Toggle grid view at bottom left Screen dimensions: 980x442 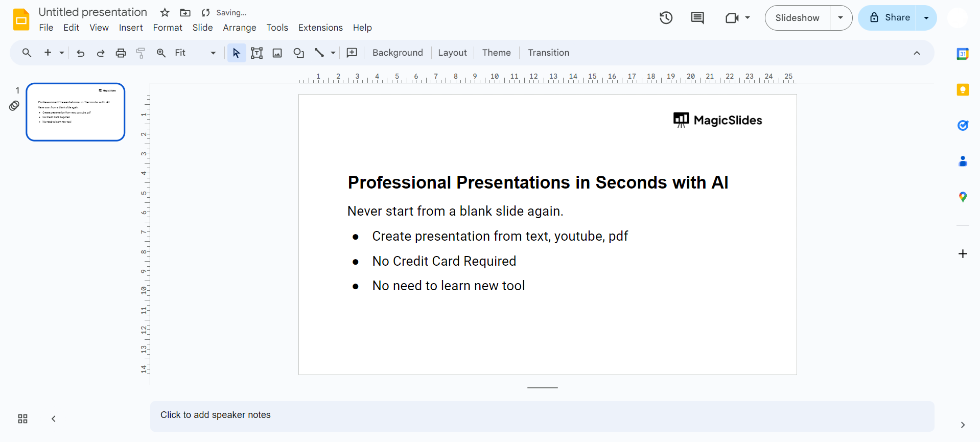22,419
